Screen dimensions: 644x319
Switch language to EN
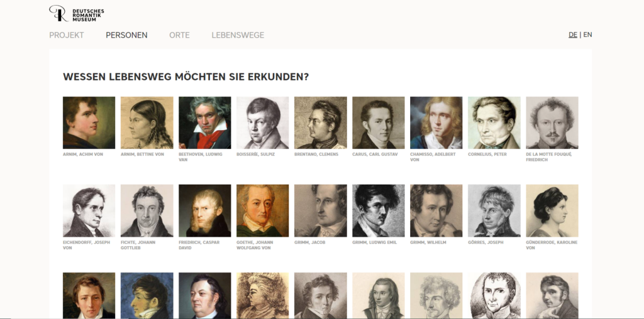(588, 35)
